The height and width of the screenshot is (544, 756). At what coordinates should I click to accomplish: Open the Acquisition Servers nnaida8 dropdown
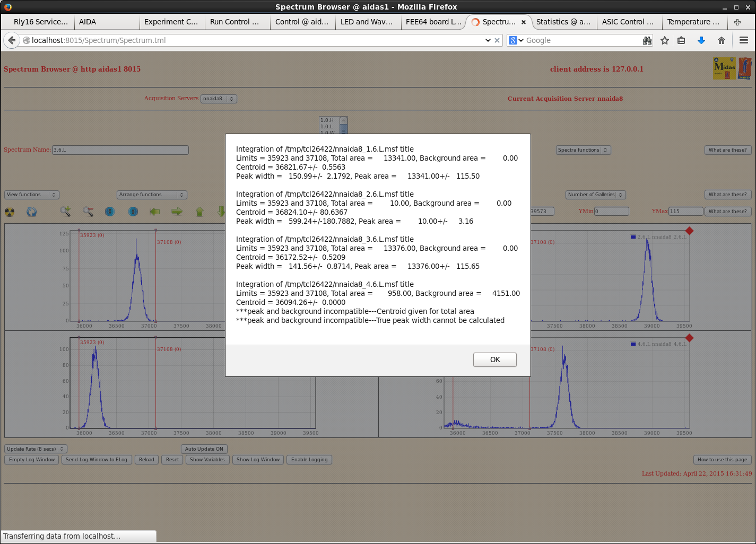tap(219, 99)
